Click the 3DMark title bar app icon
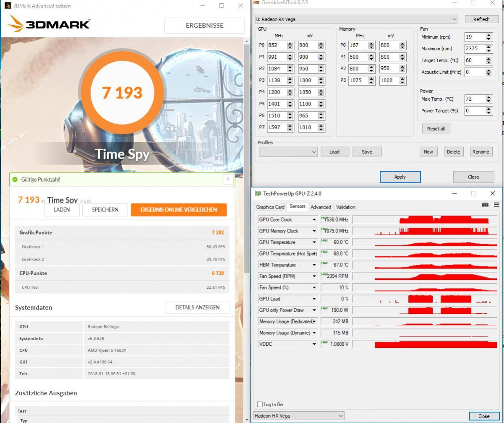Image resolution: width=504 pixels, height=423 pixels. tap(8, 6)
